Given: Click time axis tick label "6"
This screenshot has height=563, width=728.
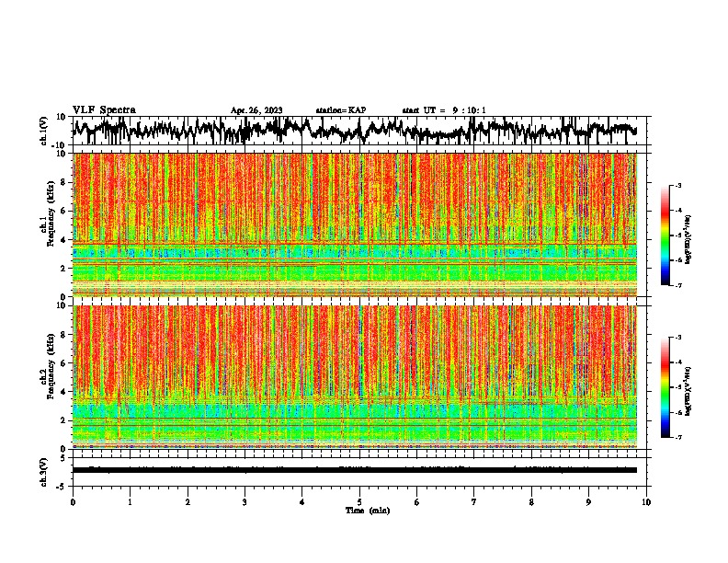Looking at the screenshot, I should [417, 502].
